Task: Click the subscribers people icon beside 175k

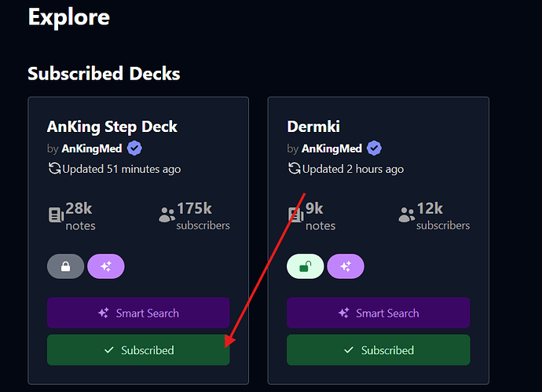Action: tap(167, 214)
